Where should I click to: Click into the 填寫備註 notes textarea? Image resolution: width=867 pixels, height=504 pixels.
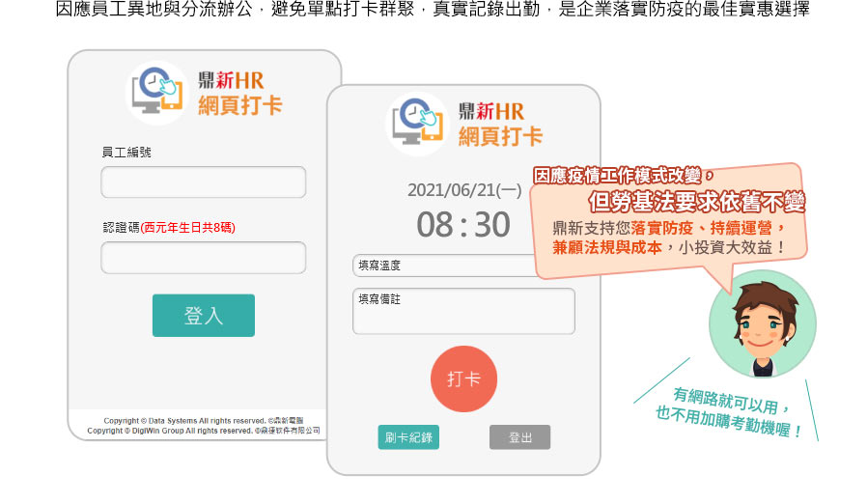463,311
